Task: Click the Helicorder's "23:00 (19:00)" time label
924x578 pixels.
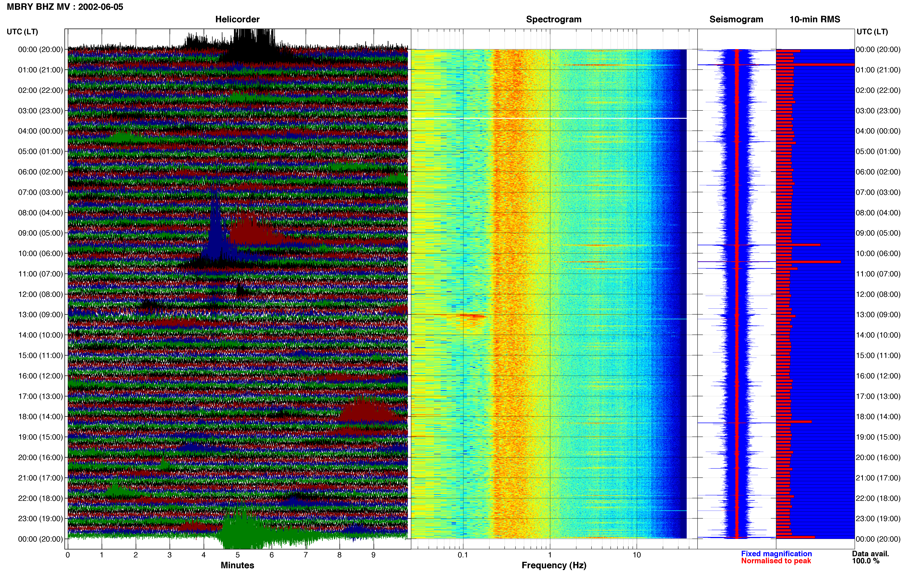Action: [x=41, y=519]
